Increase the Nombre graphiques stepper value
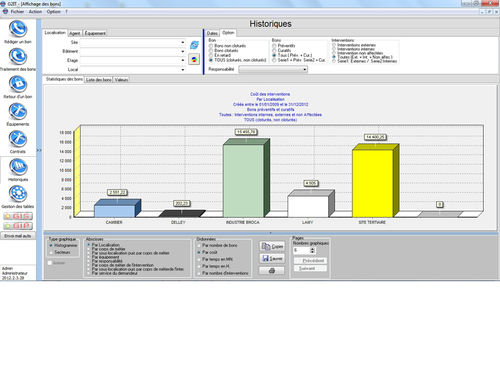The image size is (500, 375). point(312,249)
